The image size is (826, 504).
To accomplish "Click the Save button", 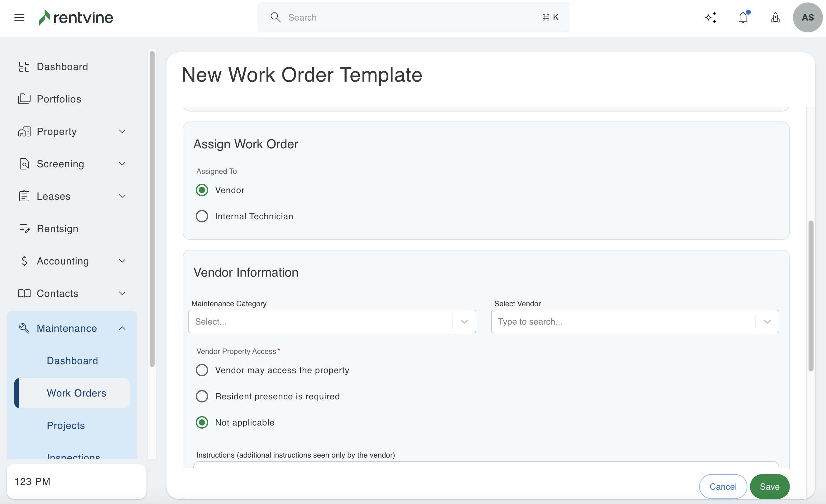I will [x=769, y=486].
